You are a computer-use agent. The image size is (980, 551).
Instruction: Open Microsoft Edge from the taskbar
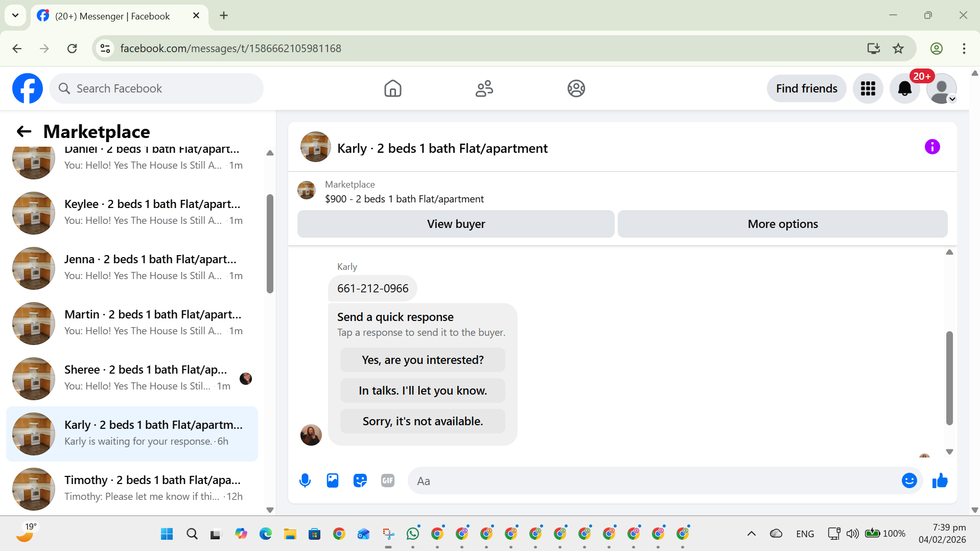(x=265, y=534)
